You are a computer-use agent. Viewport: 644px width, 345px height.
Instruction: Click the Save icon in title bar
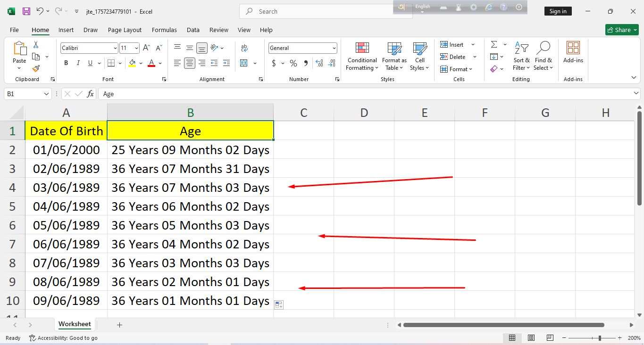(26, 11)
